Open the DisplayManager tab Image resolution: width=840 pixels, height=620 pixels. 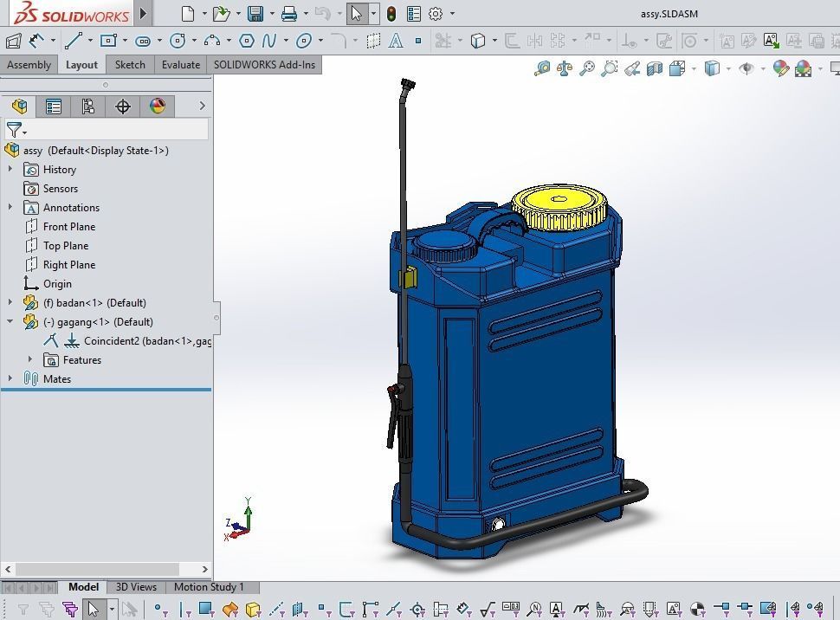click(158, 107)
